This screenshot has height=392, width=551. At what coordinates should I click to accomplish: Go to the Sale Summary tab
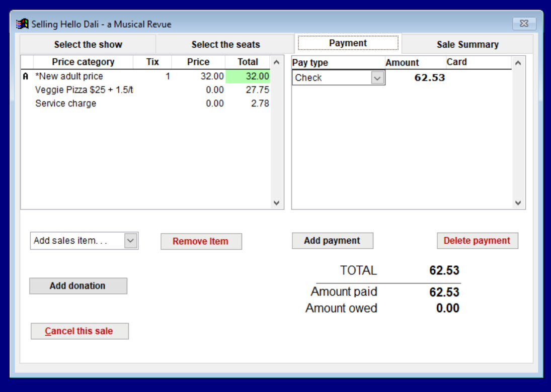coord(467,45)
